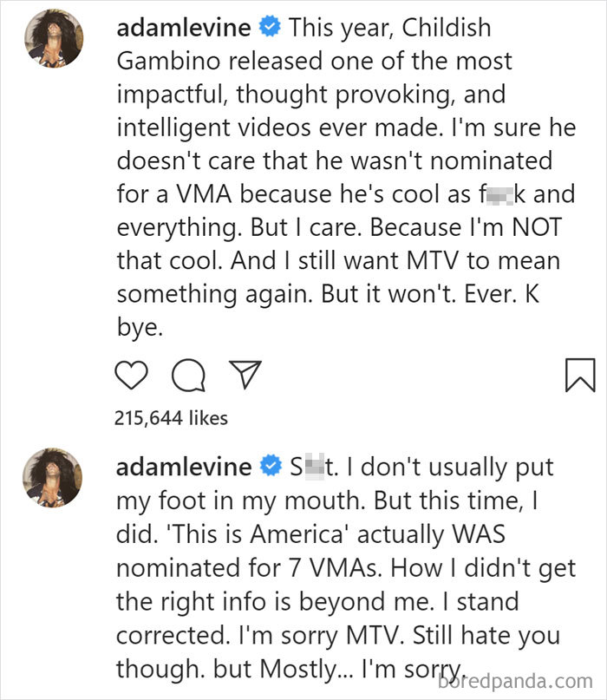The width and height of the screenshot is (607, 700).
Task: Click the blurred censored letters in 'S**t'
Action: 314,467
